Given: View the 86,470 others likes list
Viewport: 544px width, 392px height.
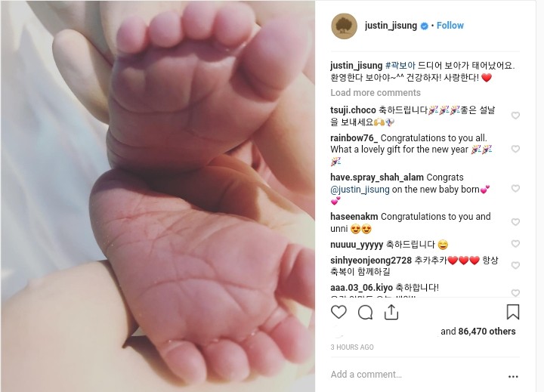Looking at the screenshot, I should [x=487, y=332].
